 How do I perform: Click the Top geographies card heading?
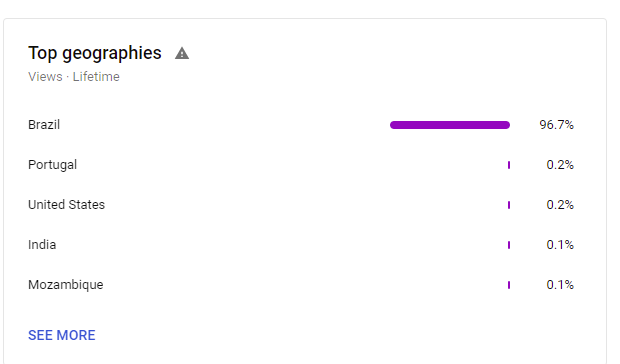(x=95, y=53)
